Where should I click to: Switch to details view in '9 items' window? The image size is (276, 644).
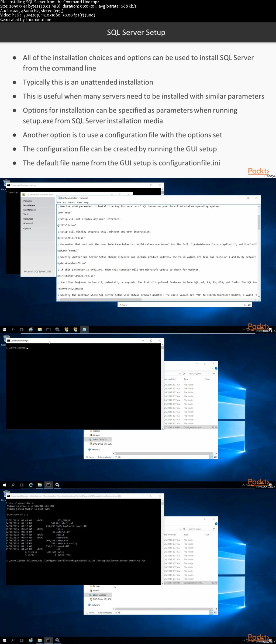click(245, 305)
